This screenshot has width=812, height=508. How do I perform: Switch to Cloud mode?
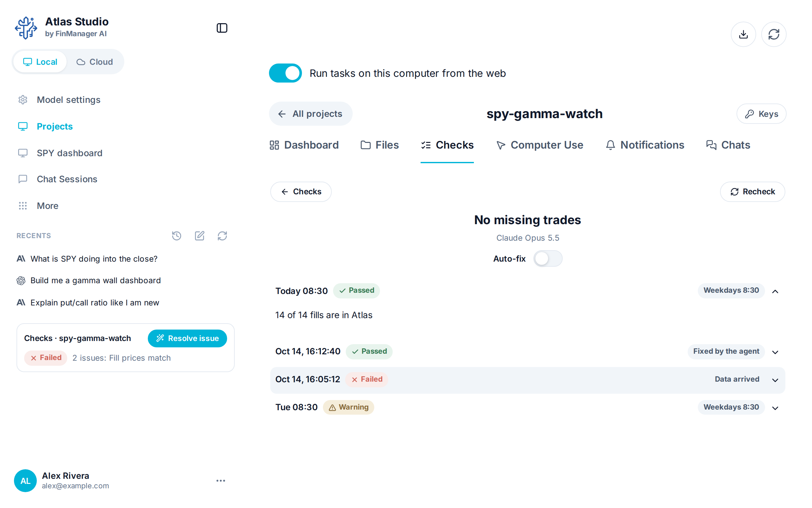[95, 62]
